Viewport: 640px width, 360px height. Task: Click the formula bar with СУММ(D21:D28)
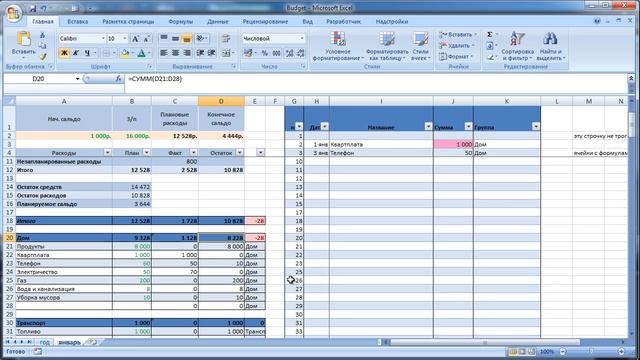click(376, 79)
